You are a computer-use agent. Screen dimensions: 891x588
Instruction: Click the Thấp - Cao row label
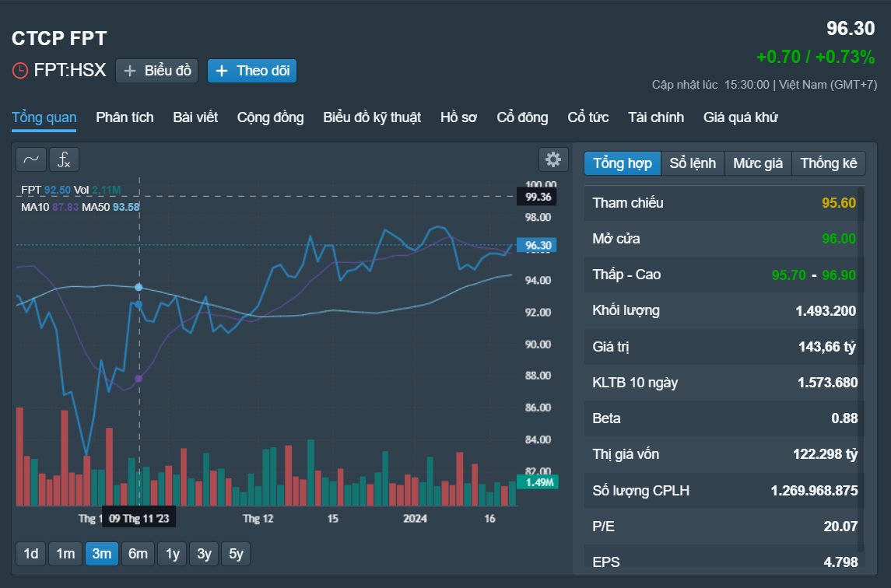[626, 275]
